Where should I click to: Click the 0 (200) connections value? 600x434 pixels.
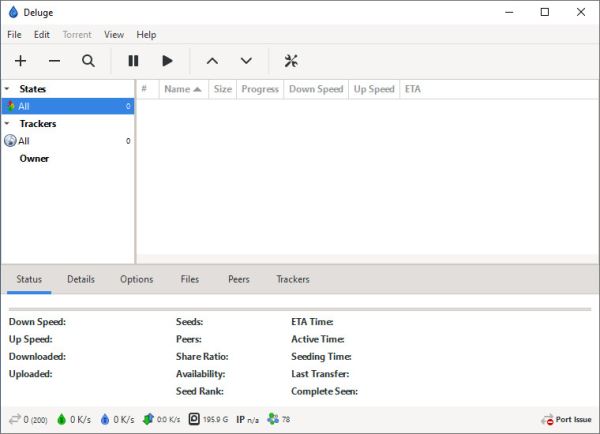pos(36,420)
